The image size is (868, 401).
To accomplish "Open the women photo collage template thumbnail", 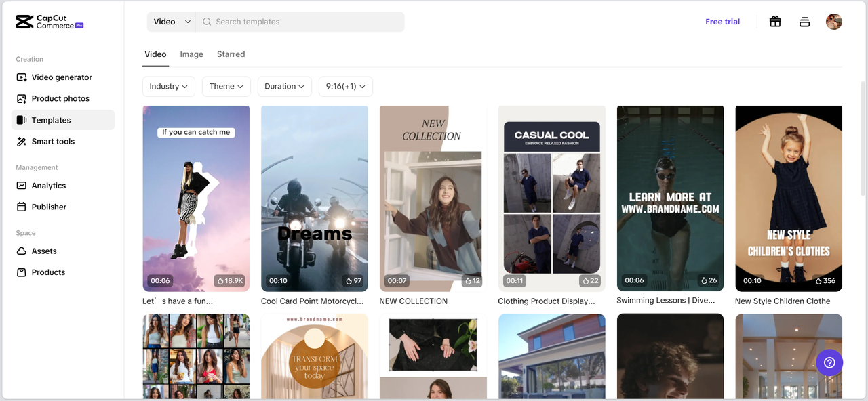I will [196, 357].
